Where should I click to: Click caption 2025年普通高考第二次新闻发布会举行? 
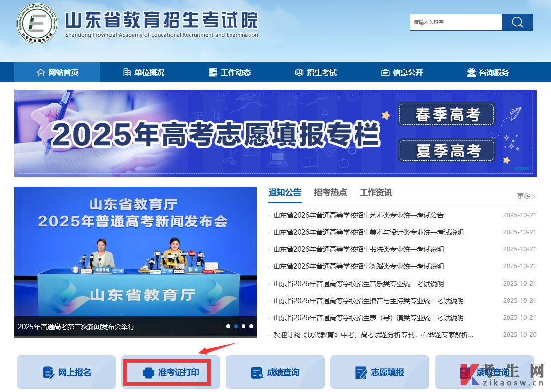tap(76, 327)
